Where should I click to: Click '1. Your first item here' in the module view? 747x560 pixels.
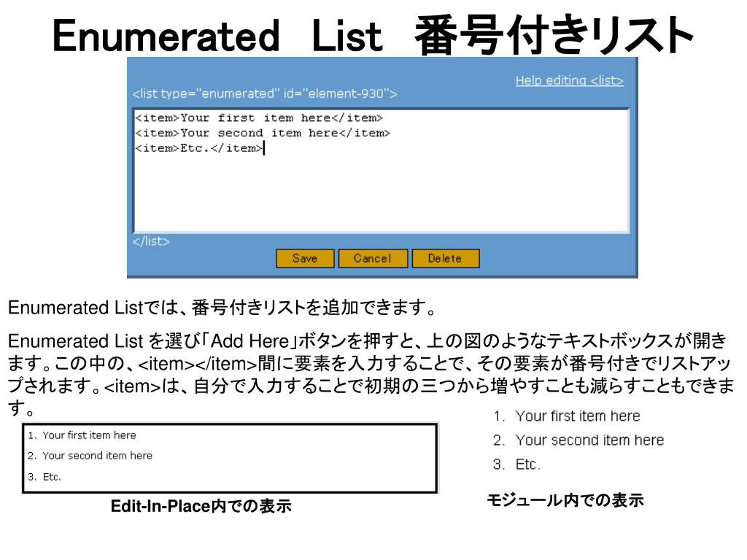click(566, 416)
